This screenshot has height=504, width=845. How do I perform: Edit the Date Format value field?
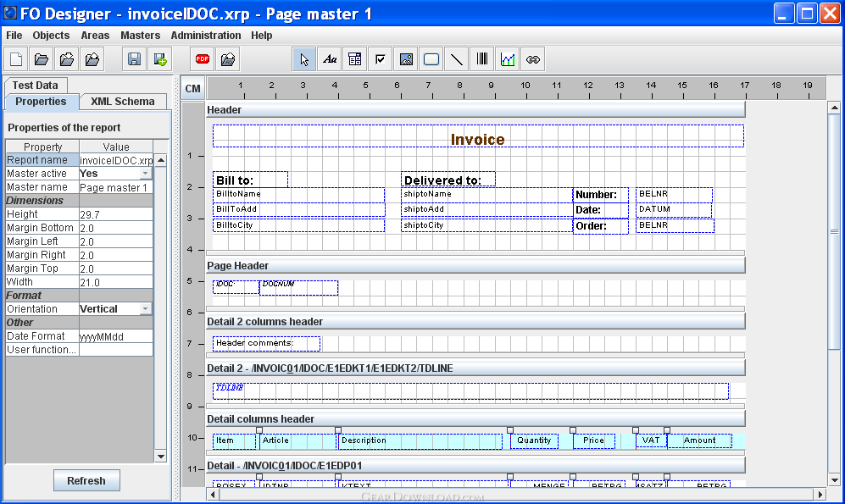116,336
